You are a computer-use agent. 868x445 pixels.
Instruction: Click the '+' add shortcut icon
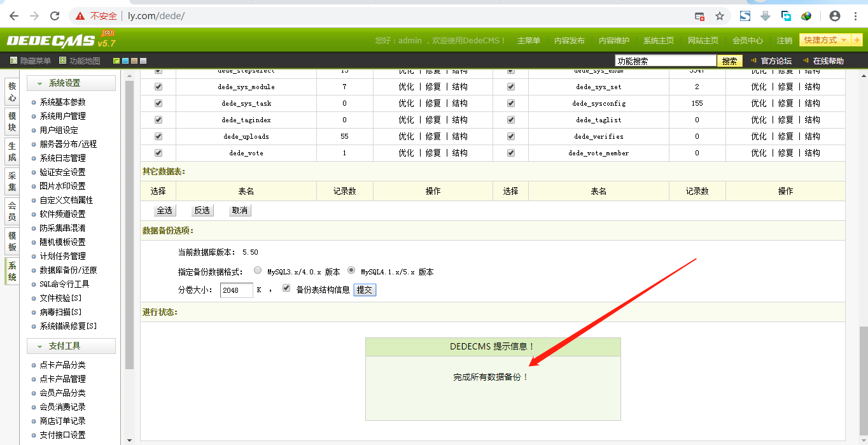tap(857, 40)
